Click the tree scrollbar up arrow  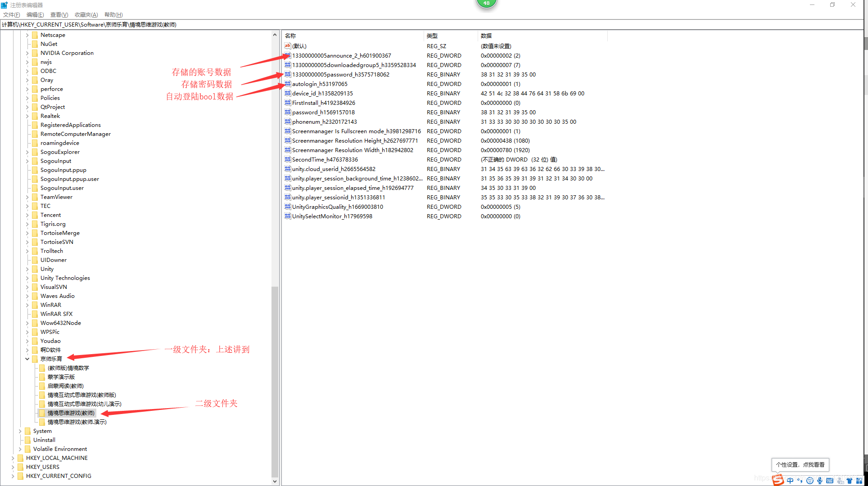(x=275, y=35)
